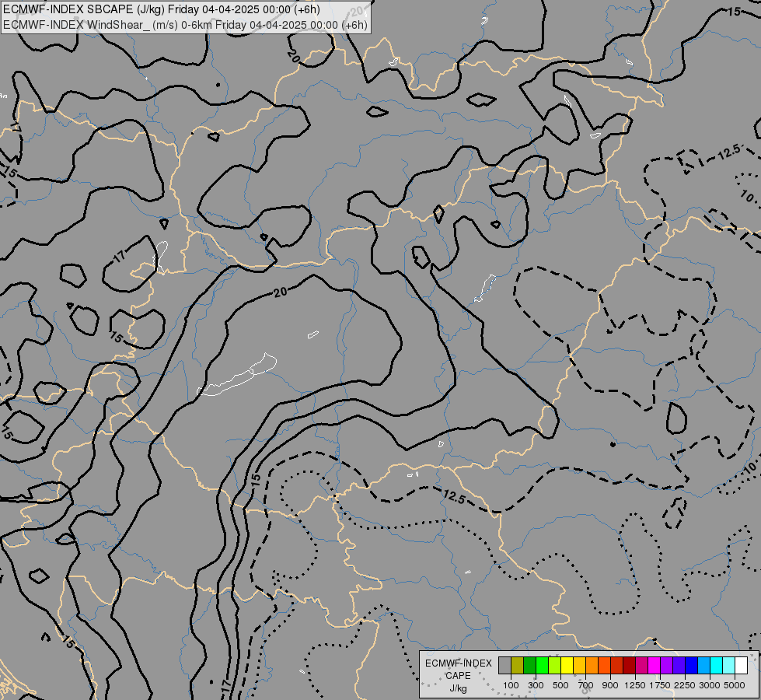This screenshot has width=761, height=700.
Task: Click the 'ECMWF-INDEX SBCAPE' title line
Action: click(x=162, y=9)
